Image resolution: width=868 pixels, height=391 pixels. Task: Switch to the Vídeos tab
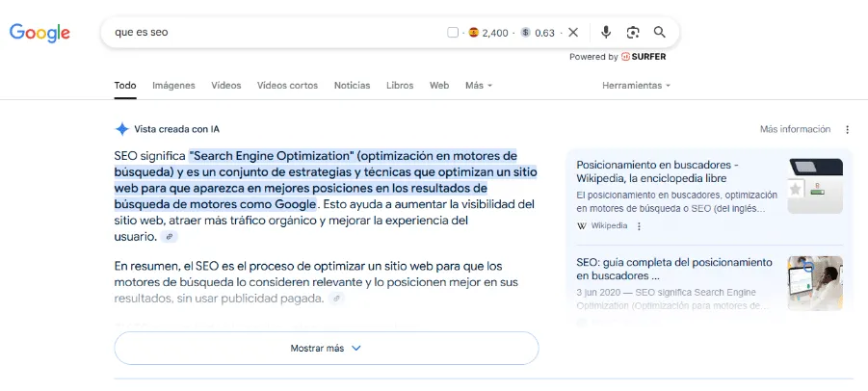point(225,86)
